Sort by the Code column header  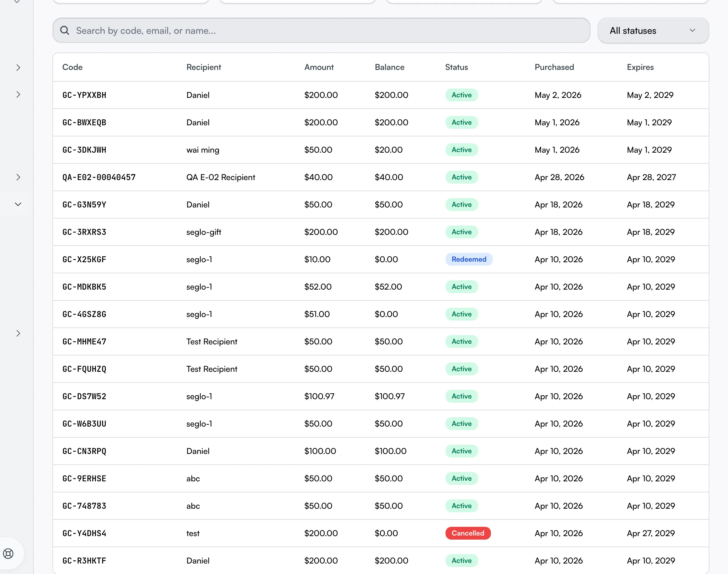(73, 67)
